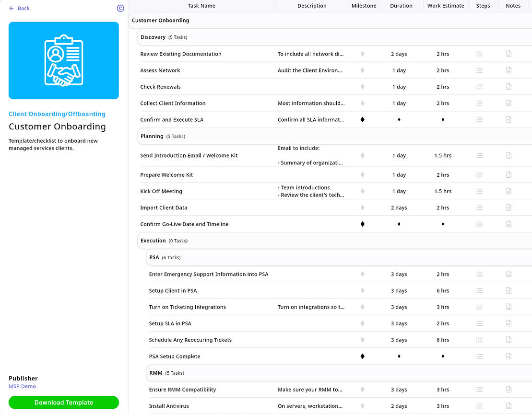
Task: Collapse the Planning section
Action: (152, 136)
